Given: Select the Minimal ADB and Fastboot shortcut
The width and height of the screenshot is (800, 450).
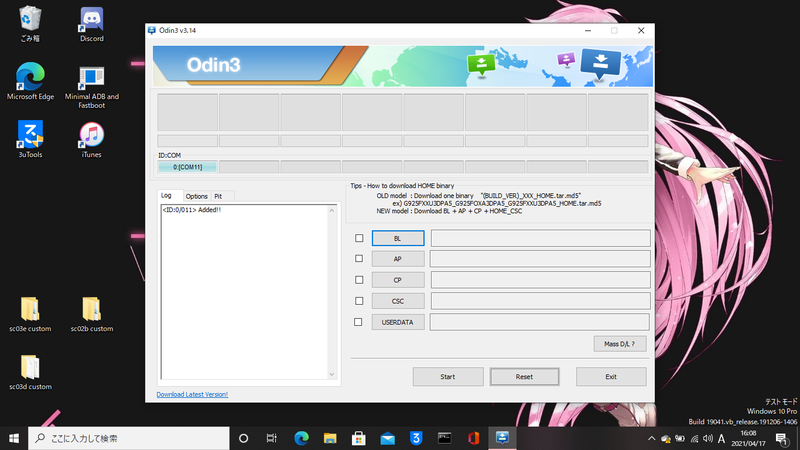Looking at the screenshot, I should click(91, 86).
